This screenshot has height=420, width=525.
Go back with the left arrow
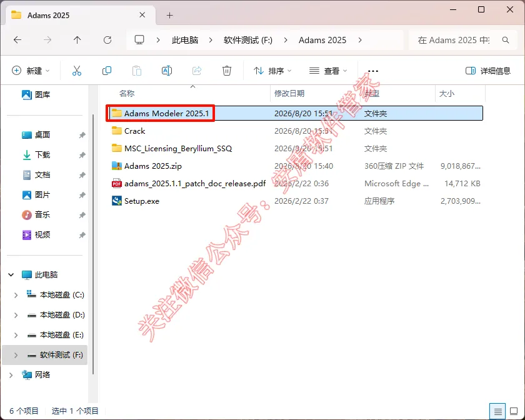[x=17, y=40]
